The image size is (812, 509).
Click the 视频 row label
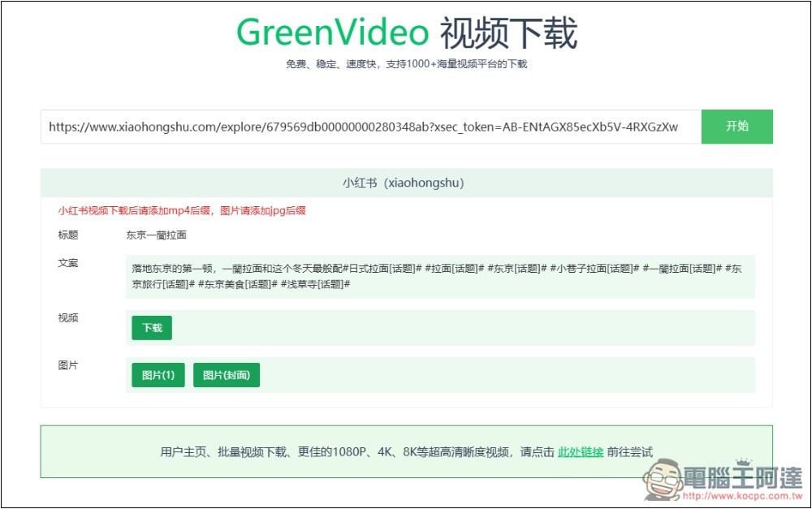coord(68,318)
